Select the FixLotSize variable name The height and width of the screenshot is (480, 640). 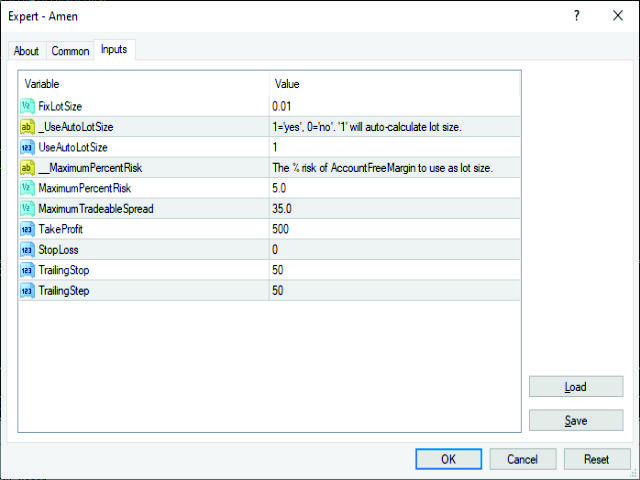(x=60, y=107)
